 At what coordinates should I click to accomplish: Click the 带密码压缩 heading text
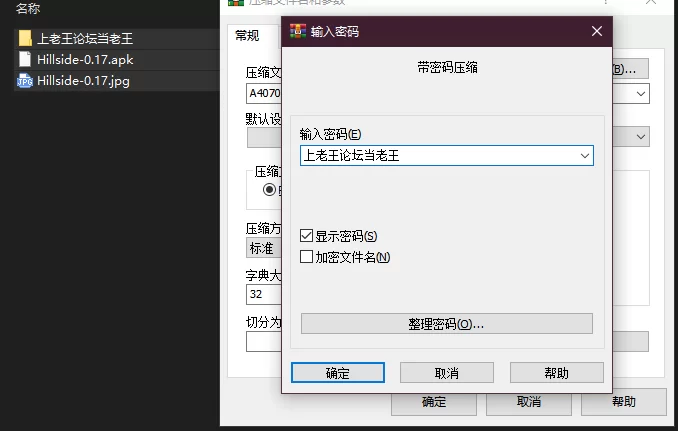point(448,67)
